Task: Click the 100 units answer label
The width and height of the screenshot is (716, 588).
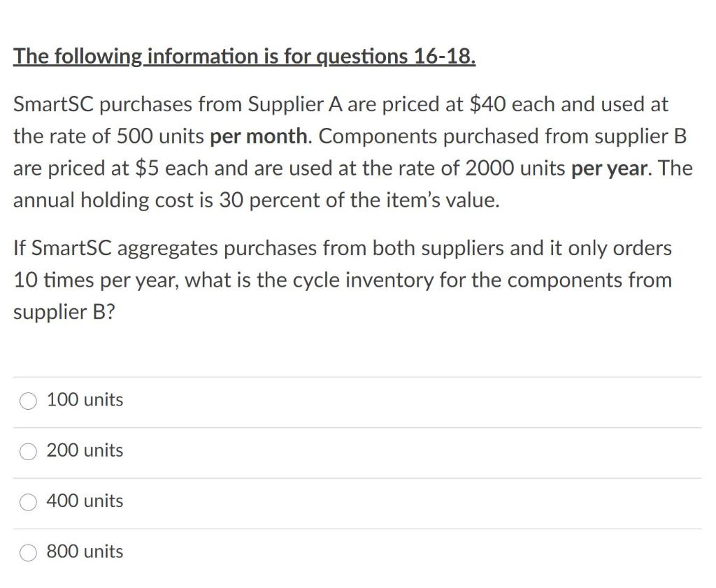Action: [85, 400]
